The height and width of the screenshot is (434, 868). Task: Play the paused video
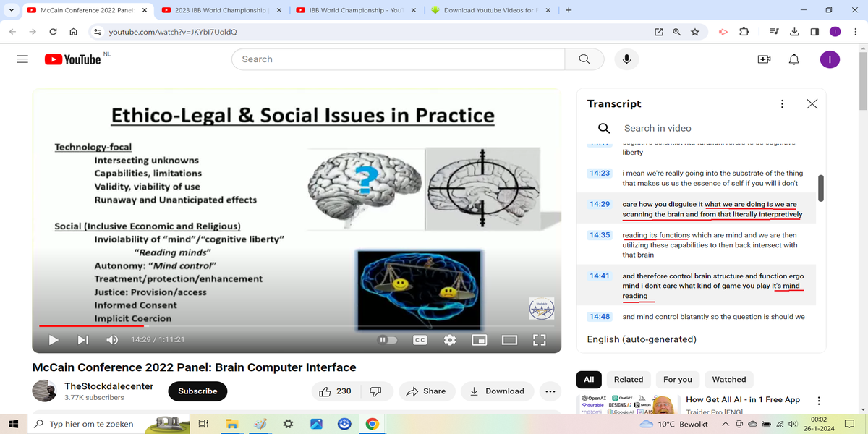click(x=54, y=340)
